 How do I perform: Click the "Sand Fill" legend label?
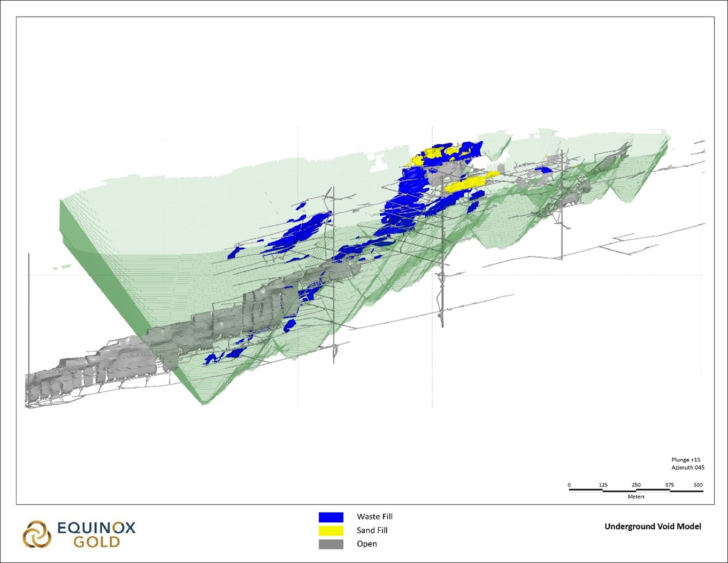point(372,530)
